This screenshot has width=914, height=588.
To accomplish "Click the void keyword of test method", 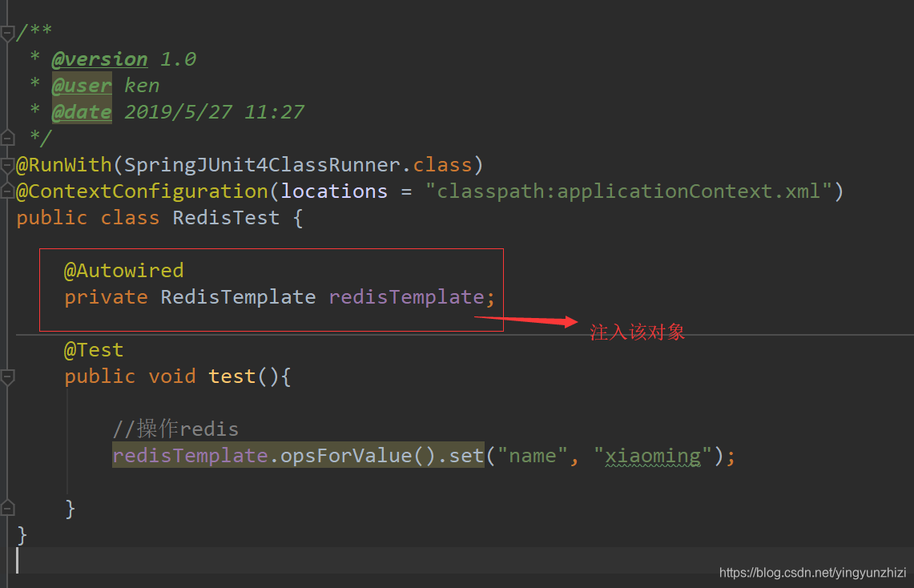I will tap(172, 377).
